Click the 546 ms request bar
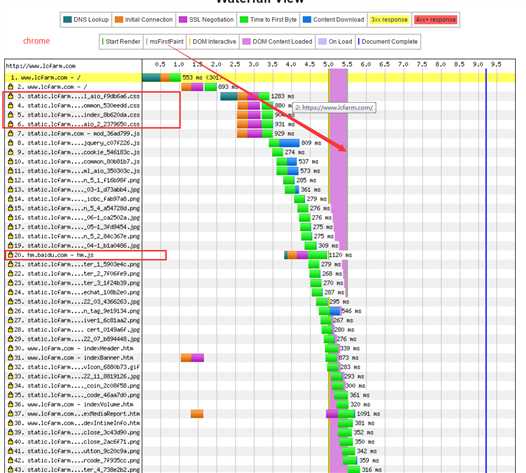This screenshot has height=473, width=526. [x=329, y=311]
